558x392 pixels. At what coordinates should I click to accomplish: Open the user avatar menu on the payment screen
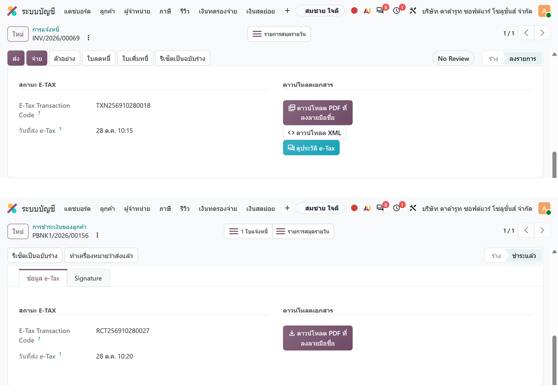(x=544, y=208)
